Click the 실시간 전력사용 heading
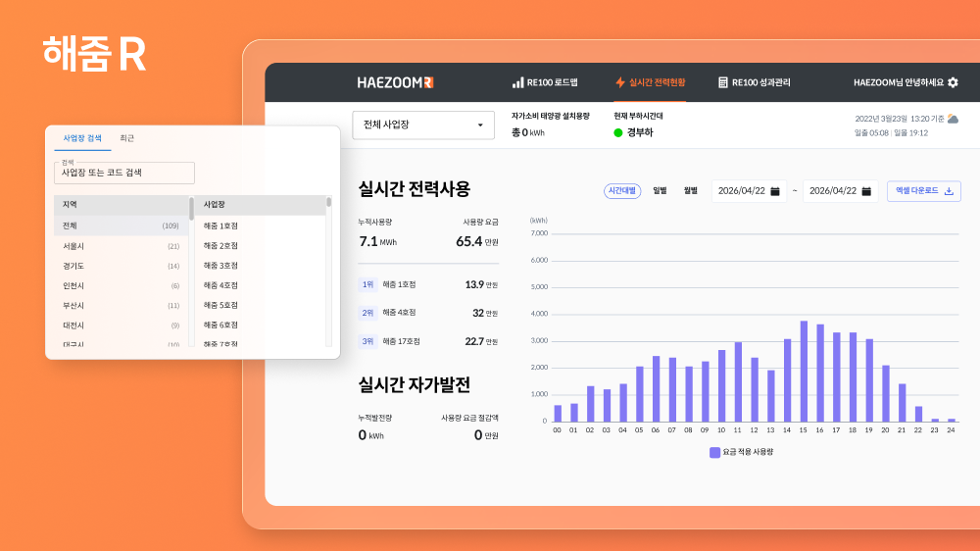 point(414,189)
